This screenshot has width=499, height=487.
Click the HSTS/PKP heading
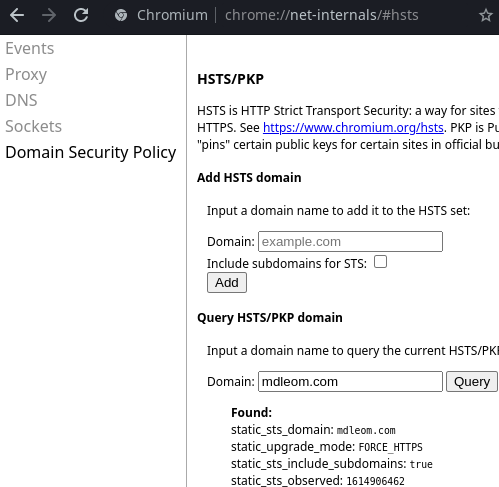(230, 79)
